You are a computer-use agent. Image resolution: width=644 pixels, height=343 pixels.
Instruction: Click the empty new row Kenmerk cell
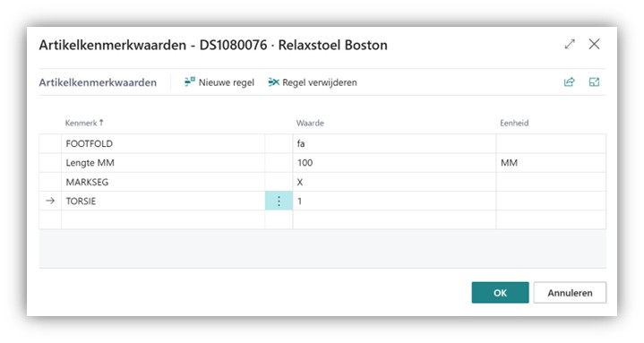pyautogui.click(x=163, y=219)
